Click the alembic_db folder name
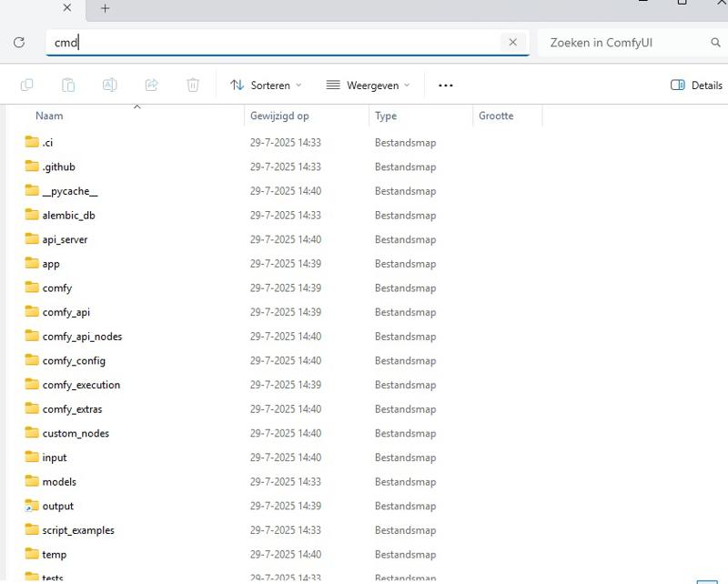 69,216
